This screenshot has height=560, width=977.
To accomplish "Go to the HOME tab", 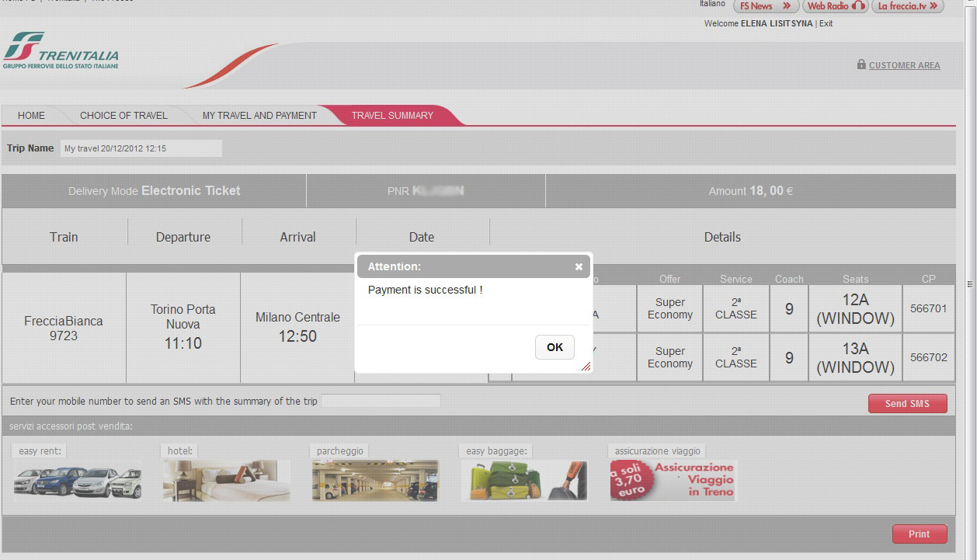I will tap(31, 115).
